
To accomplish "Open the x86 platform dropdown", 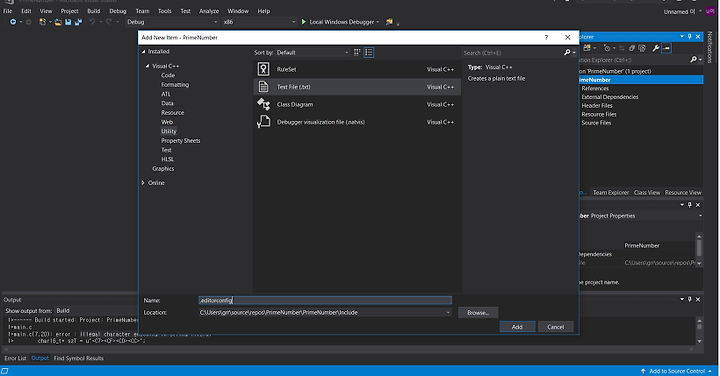I will (x=259, y=22).
